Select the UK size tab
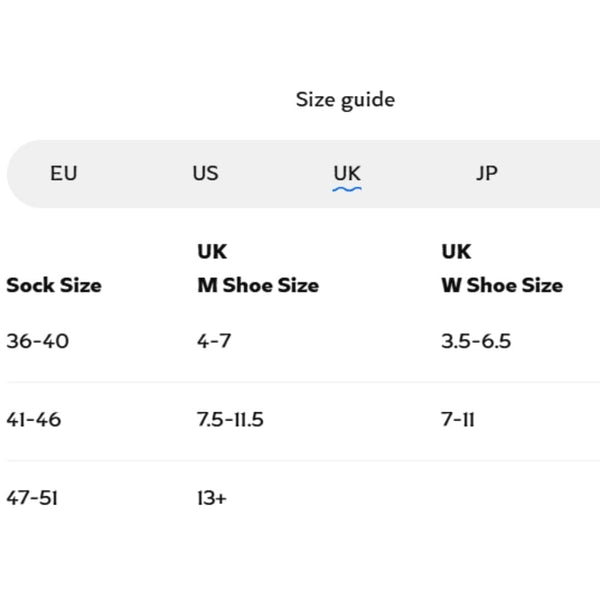This screenshot has height=600, width=600. [x=347, y=173]
